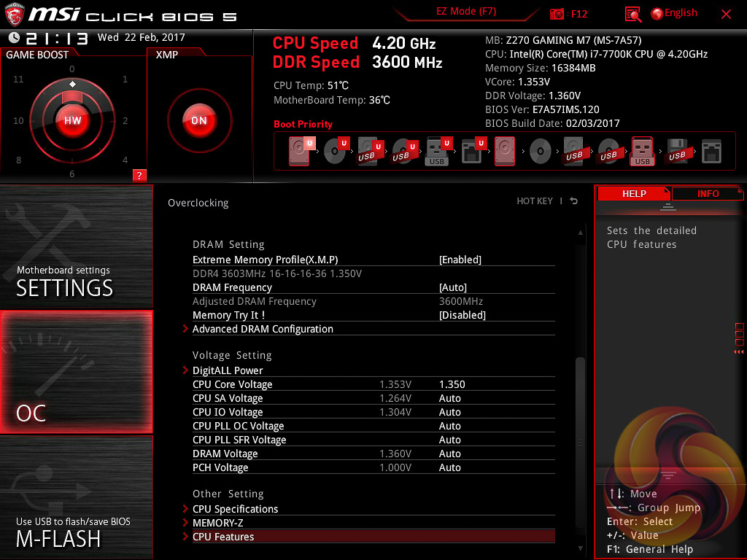Edit the CPU Core Voltage 1.350 value

coord(452,384)
